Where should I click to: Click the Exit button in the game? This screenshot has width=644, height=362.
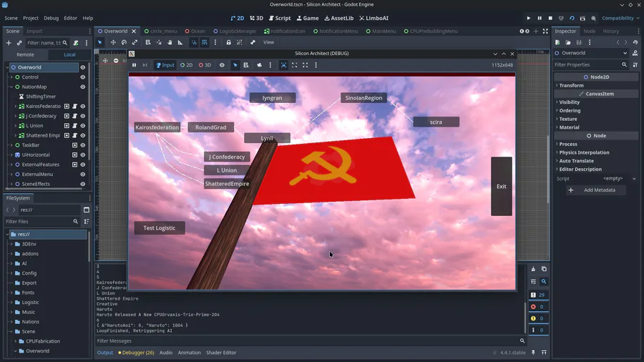click(502, 186)
